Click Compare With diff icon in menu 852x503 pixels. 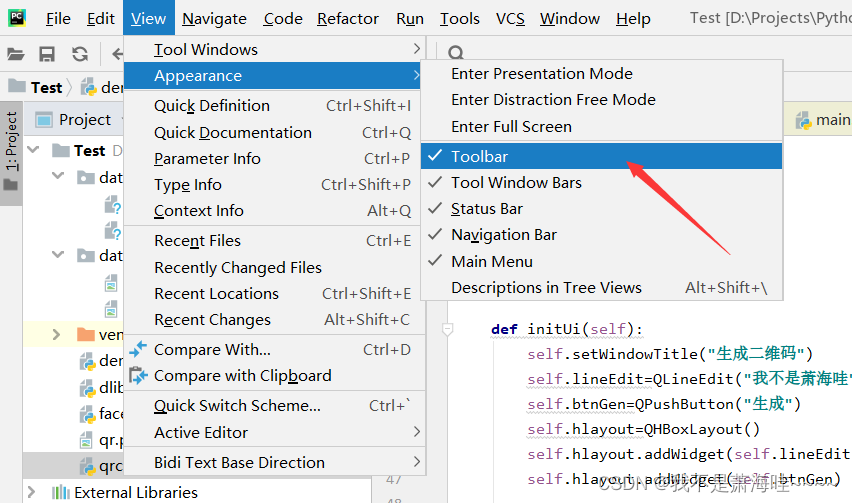(x=138, y=349)
